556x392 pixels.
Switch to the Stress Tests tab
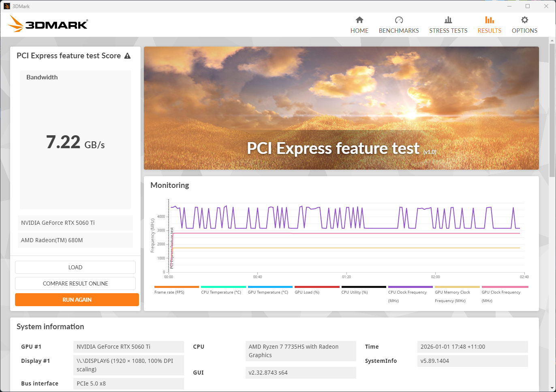pyautogui.click(x=448, y=25)
